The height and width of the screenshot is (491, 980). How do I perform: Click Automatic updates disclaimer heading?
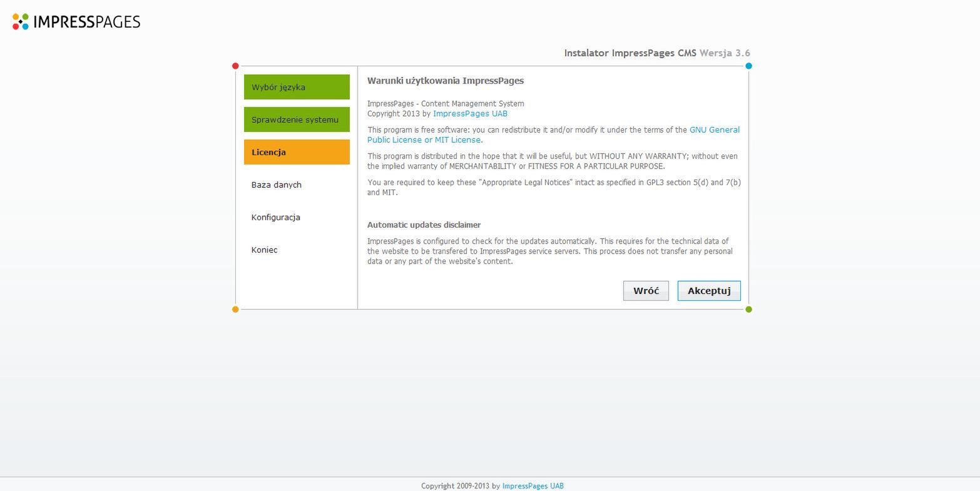[424, 225]
